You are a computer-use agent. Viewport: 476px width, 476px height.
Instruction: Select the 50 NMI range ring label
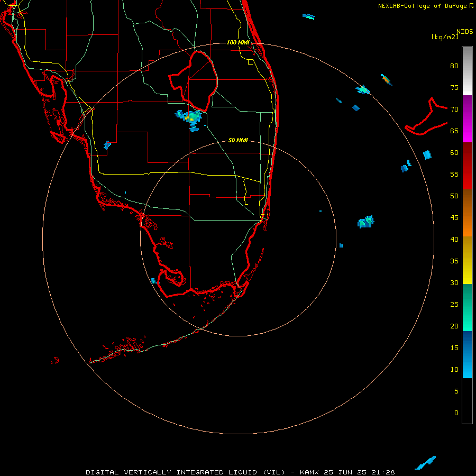click(x=238, y=140)
